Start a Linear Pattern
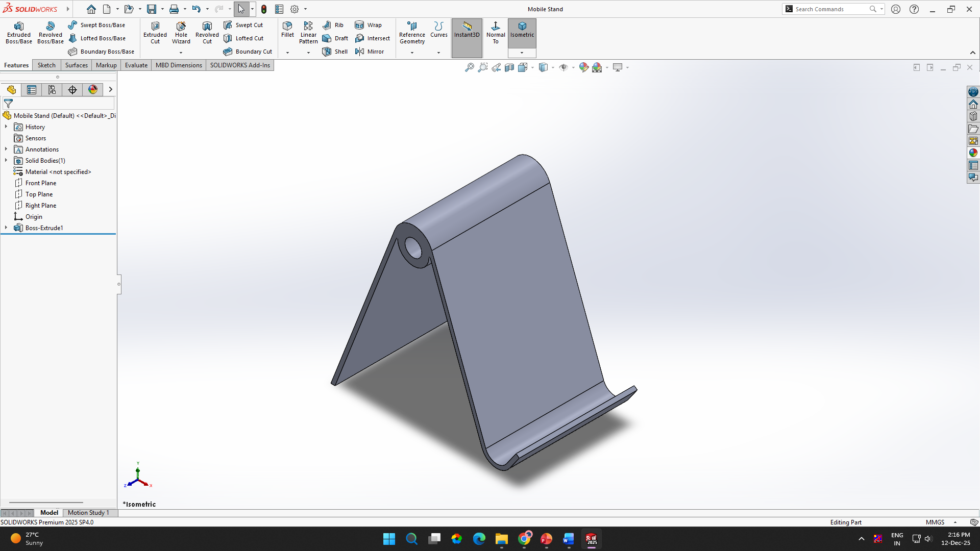The image size is (980, 551). tap(308, 33)
